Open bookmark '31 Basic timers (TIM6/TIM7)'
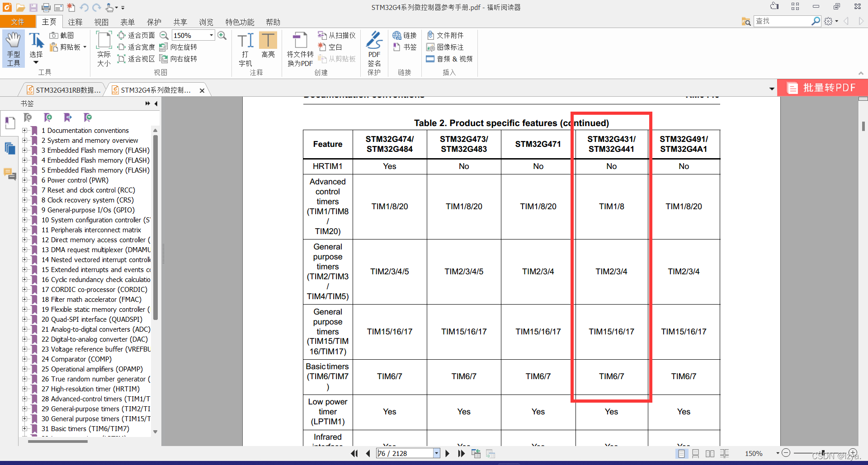 (x=85, y=429)
